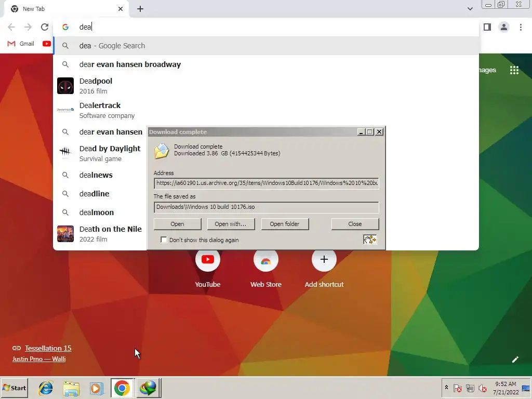Select the dealnews suggestion
The height and width of the screenshot is (399, 532).
[100, 175]
